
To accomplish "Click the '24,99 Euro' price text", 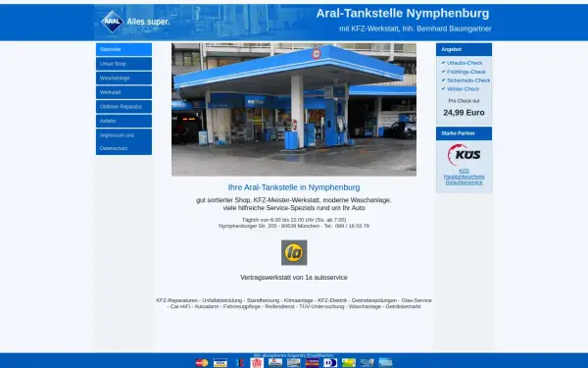I will click(464, 113).
